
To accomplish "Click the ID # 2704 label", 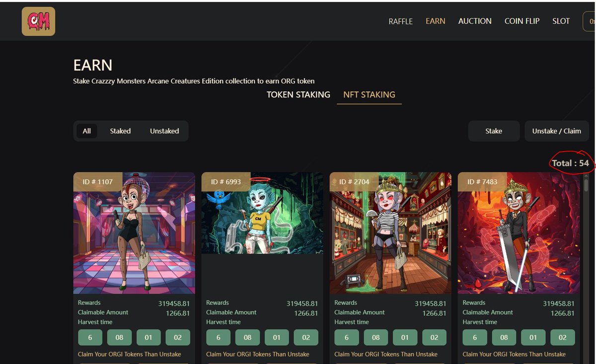I will click(x=354, y=182).
